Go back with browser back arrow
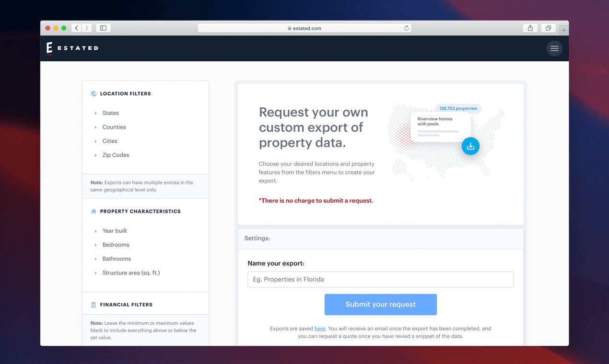 click(x=77, y=28)
